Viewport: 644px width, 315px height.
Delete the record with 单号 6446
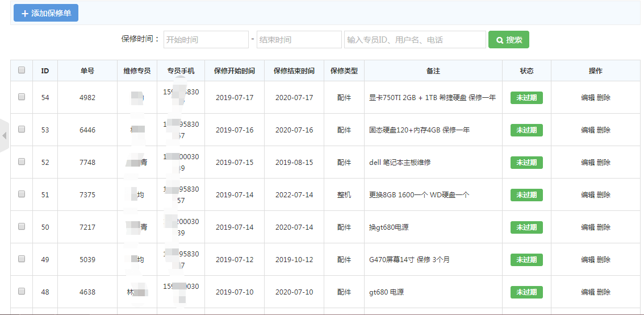click(x=603, y=130)
